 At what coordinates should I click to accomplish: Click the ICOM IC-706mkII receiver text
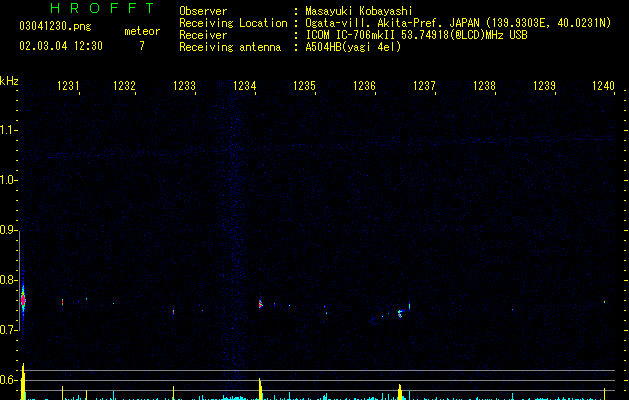coord(416,35)
